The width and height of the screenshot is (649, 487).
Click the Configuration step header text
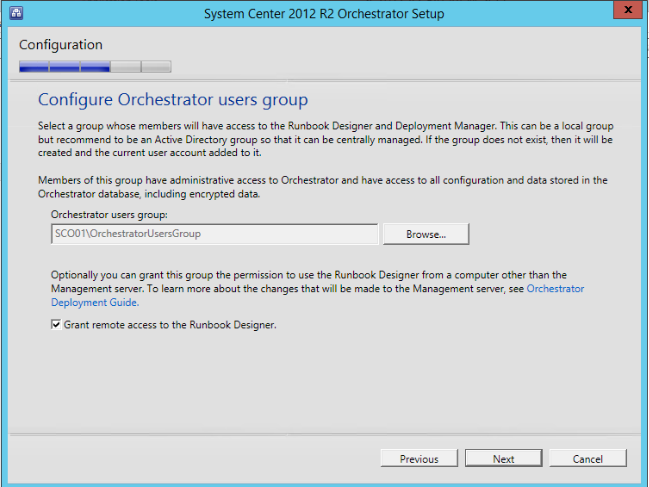tap(60, 45)
